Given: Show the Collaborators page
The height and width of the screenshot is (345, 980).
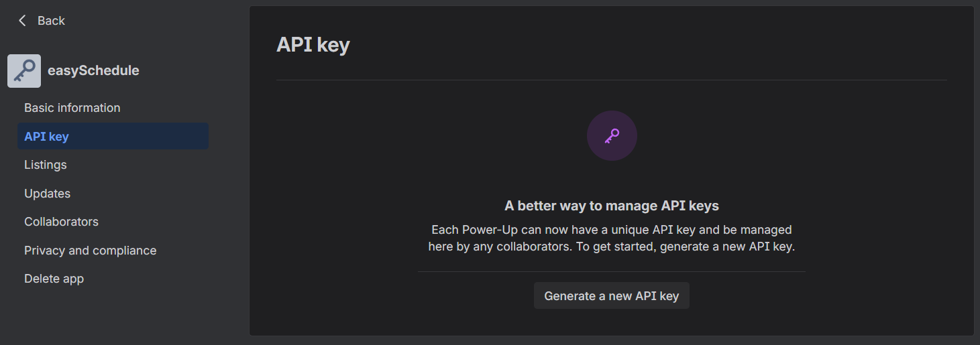Looking at the screenshot, I should [61, 222].
